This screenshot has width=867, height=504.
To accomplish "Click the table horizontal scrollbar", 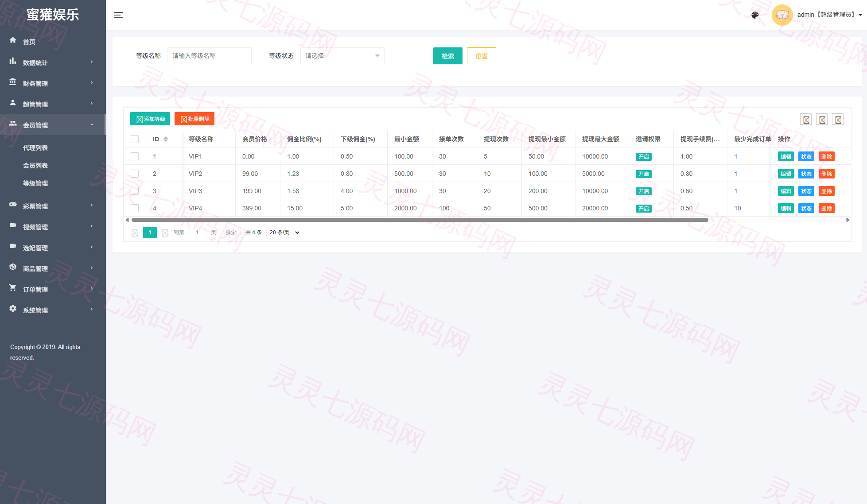I will click(420, 220).
